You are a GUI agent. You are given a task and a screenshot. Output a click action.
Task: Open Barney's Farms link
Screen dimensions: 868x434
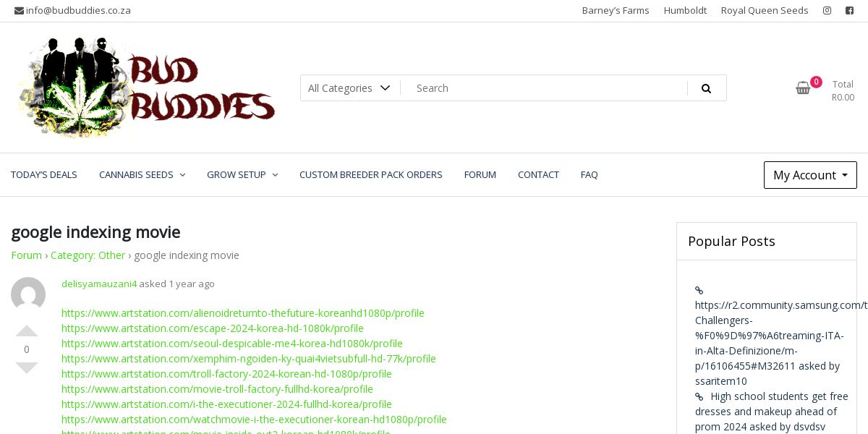pos(616,11)
